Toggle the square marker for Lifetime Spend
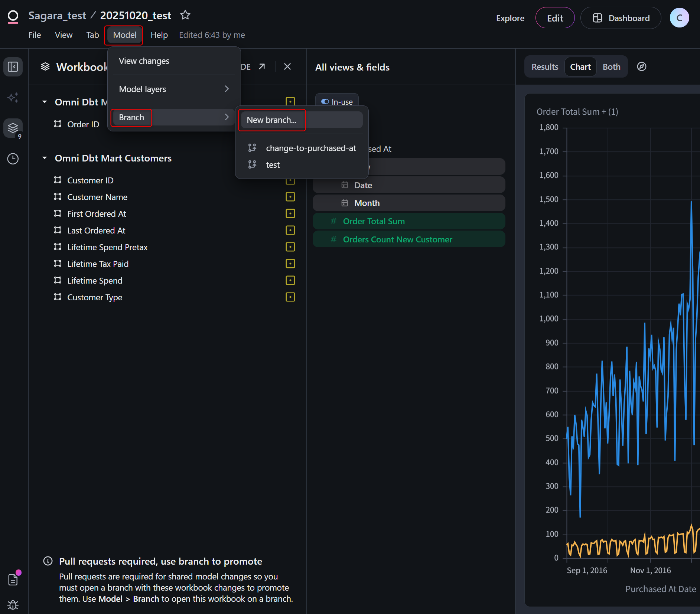The width and height of the screenshot is (700, 614). [x=290, y=280]
